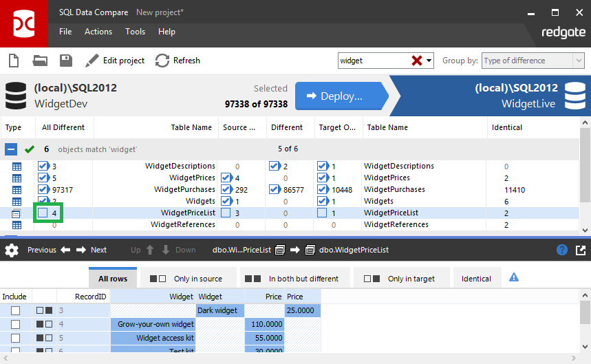The width and height of the screenshot is (591, 364).
Task: Click the Refresh icon in the toolbar
Action: coord(162,61)
